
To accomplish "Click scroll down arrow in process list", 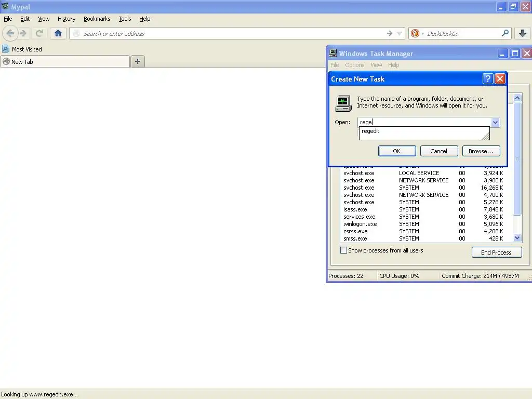I will (x=517, y=238).
